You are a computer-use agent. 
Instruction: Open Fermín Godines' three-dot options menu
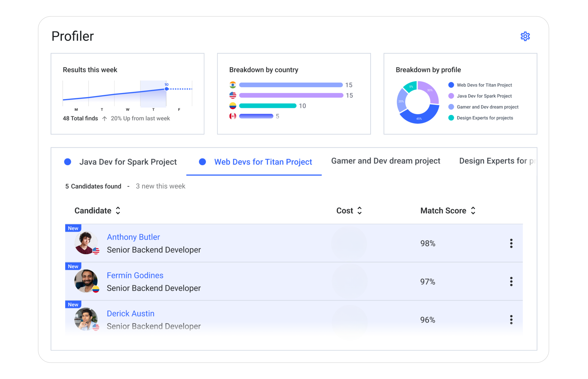pyautogui.click(x=511, y=282)
